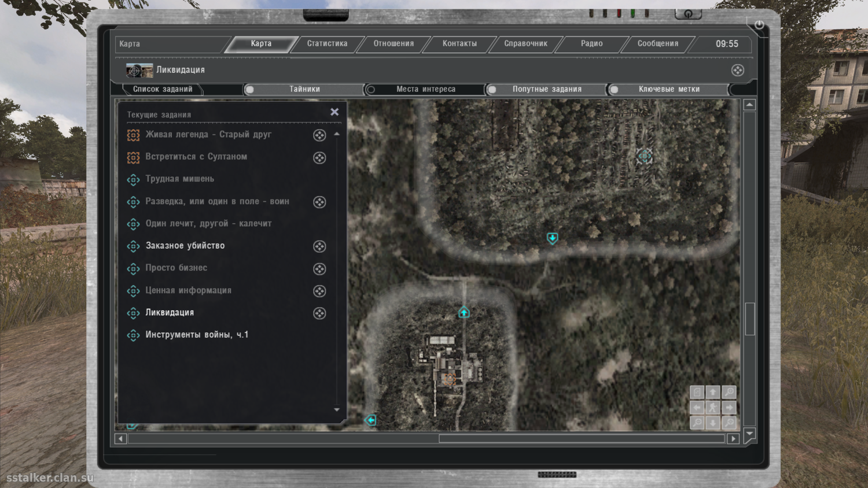The height and width of the screenshot is (488, 868).
Task: Click the map horizontal scrollbar thumb
Action: click(582, 439)
